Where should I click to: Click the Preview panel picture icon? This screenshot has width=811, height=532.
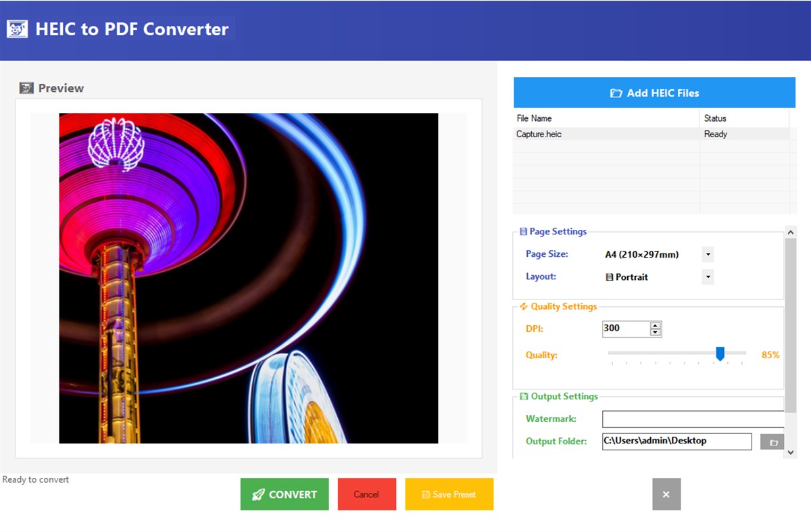point(26,88)
